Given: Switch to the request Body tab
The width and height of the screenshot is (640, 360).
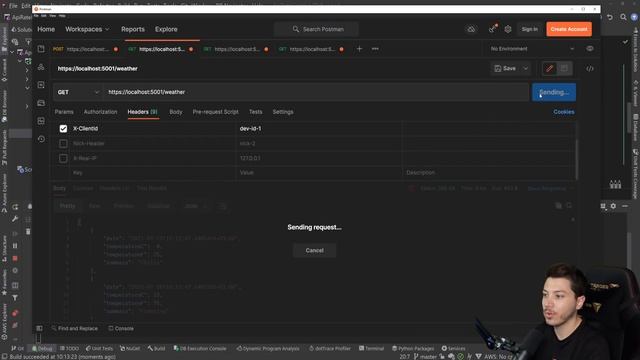Looking at the screenshot, I should tap(176, 112).
